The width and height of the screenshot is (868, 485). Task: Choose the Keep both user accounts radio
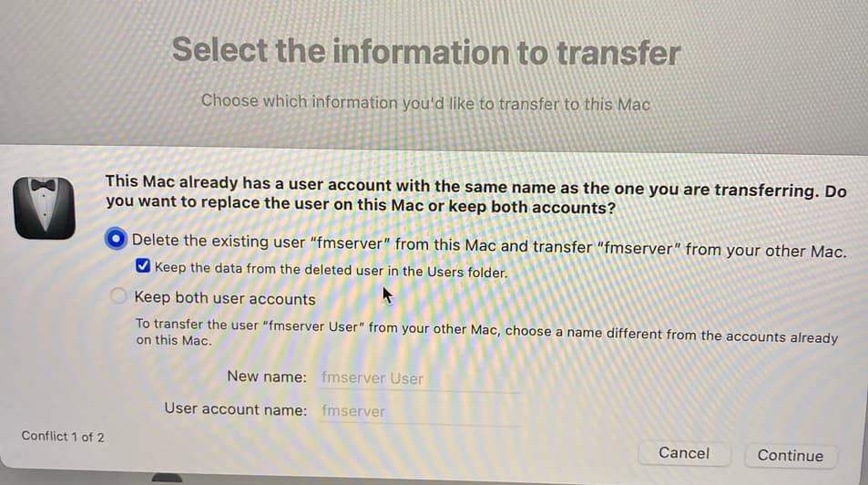[x=117, y=296]
